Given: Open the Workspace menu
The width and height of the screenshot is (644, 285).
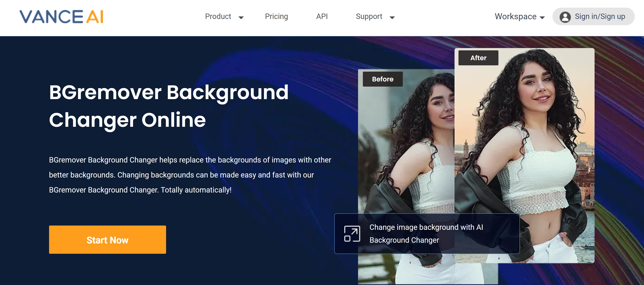Looking at the screenshot, I should click(516, 16).
